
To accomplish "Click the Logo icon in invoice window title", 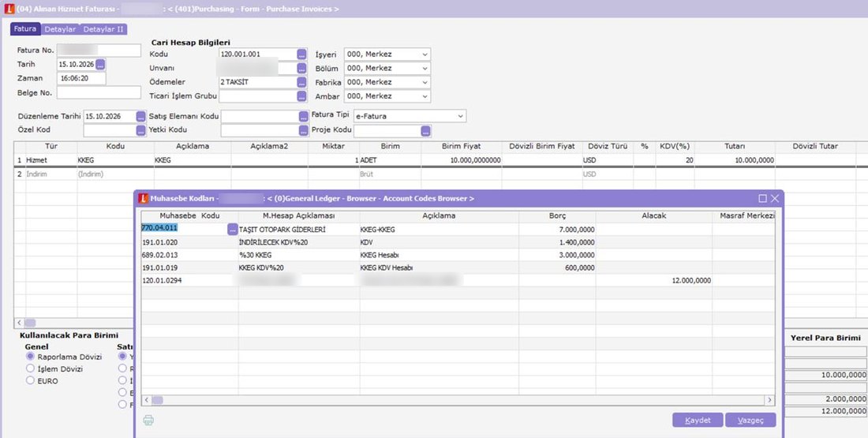I will tap(8, 9).
